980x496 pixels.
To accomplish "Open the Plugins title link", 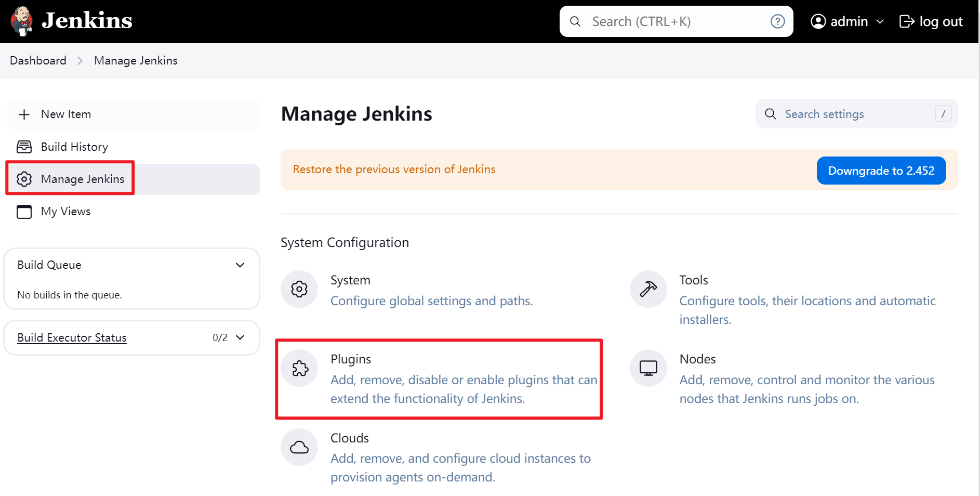I will coord(351,359).
